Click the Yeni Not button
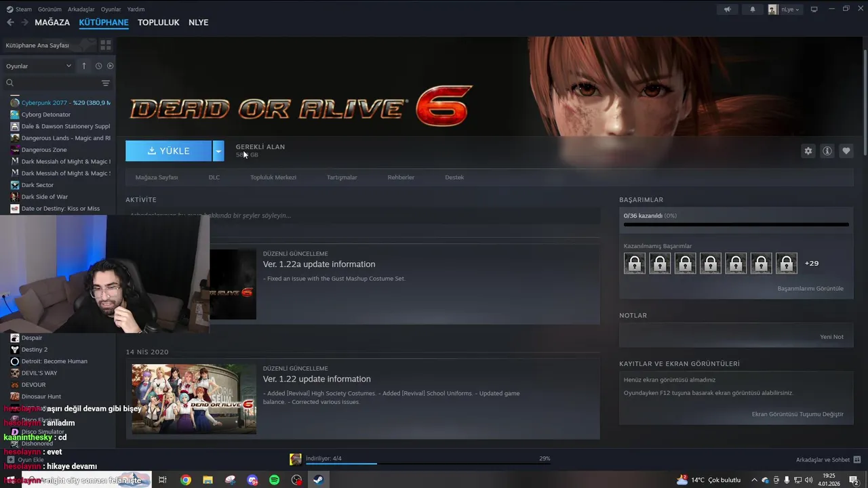The width and height of the screenshot is (868, 488). [x=831, y=337]
